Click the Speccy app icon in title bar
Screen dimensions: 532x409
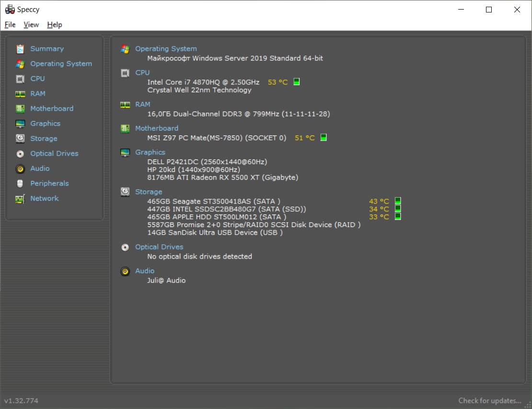click(10, 10)
